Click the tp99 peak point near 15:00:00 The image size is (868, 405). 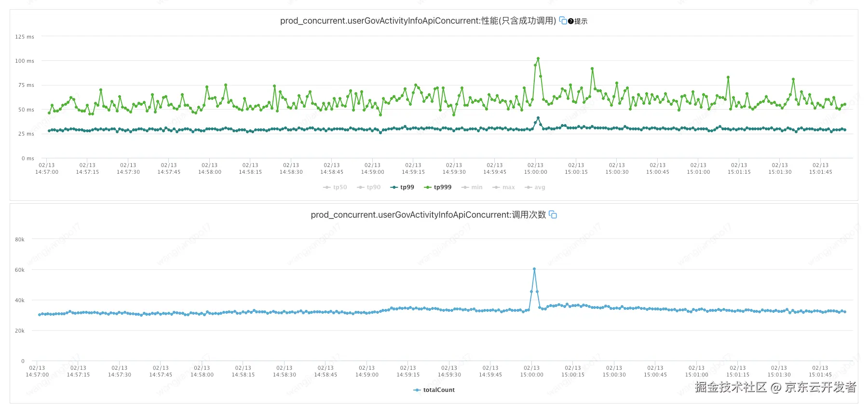click(x=538, y=118)
